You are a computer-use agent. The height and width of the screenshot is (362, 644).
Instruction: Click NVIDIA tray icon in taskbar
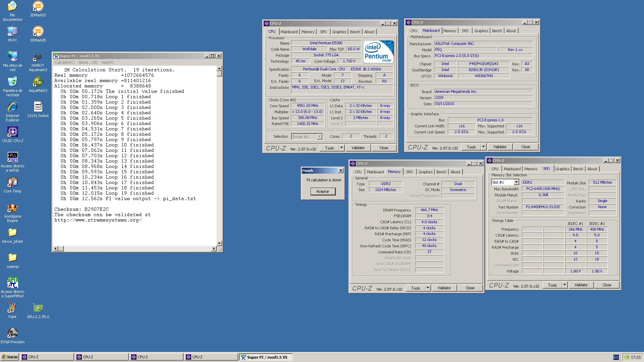point(626,357)
